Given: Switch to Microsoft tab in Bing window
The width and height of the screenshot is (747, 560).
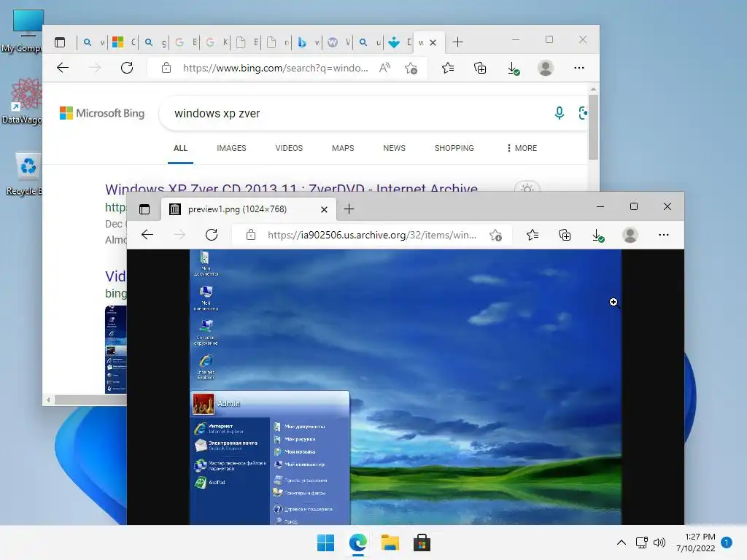Looking at the screenshot, I should tap(123, 42).
